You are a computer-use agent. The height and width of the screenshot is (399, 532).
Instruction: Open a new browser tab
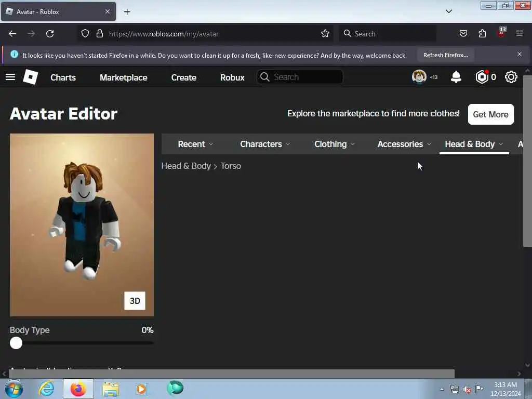(127, 12)
